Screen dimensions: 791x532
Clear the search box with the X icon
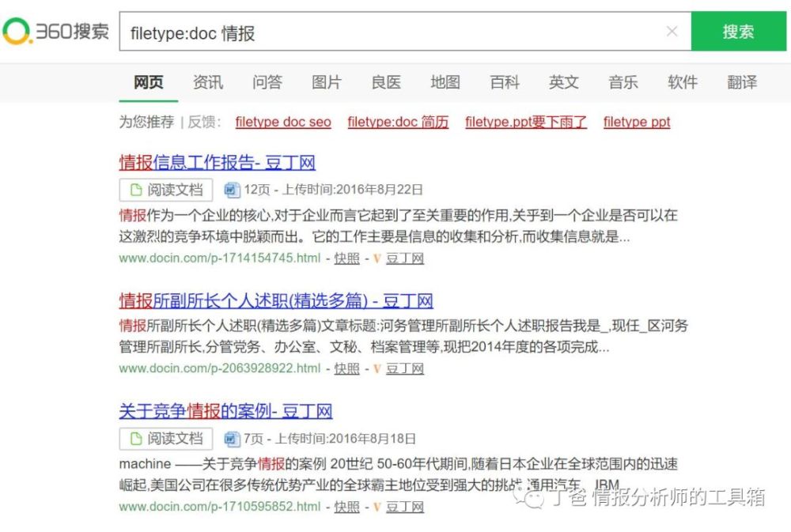672,32
